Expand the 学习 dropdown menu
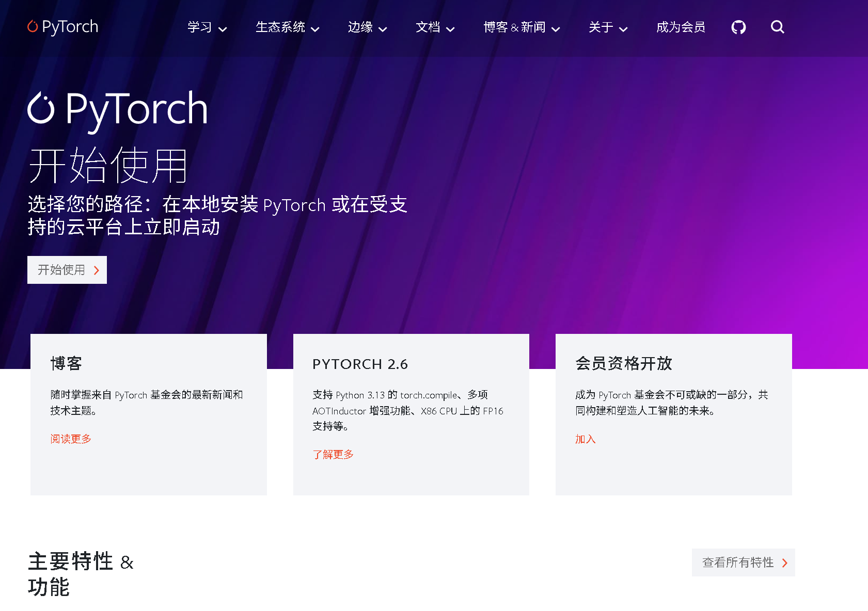Screen dimensions: 868x611 [x=207, y=28]
